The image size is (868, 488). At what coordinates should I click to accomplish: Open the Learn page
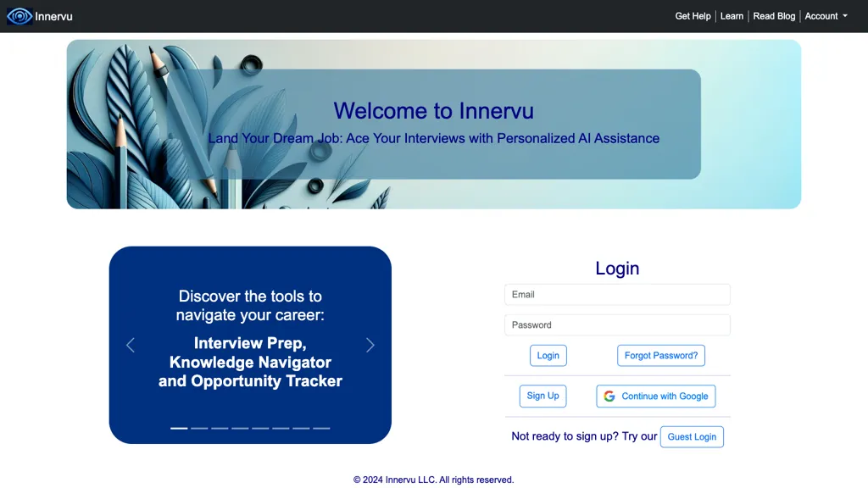click(732, 16)
